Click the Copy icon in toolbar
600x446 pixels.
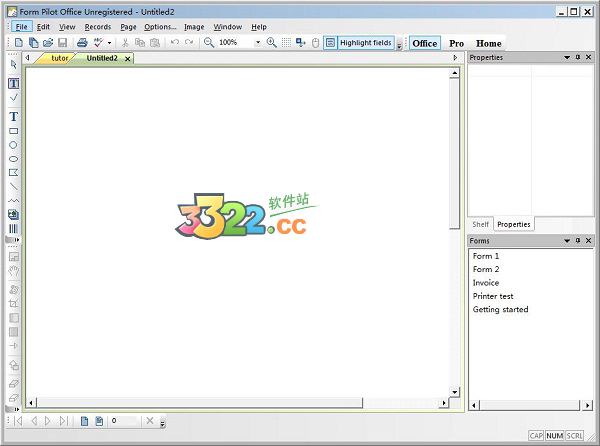tap(140, 42)
